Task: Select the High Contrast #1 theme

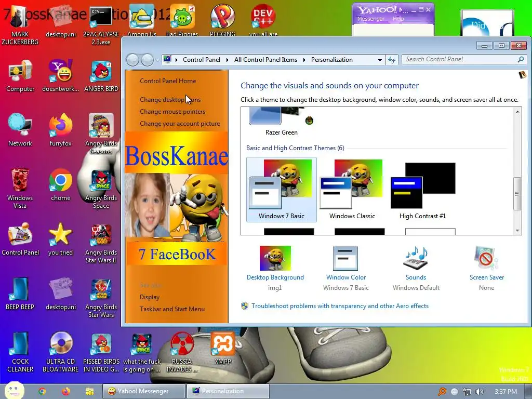Action: 422,189
